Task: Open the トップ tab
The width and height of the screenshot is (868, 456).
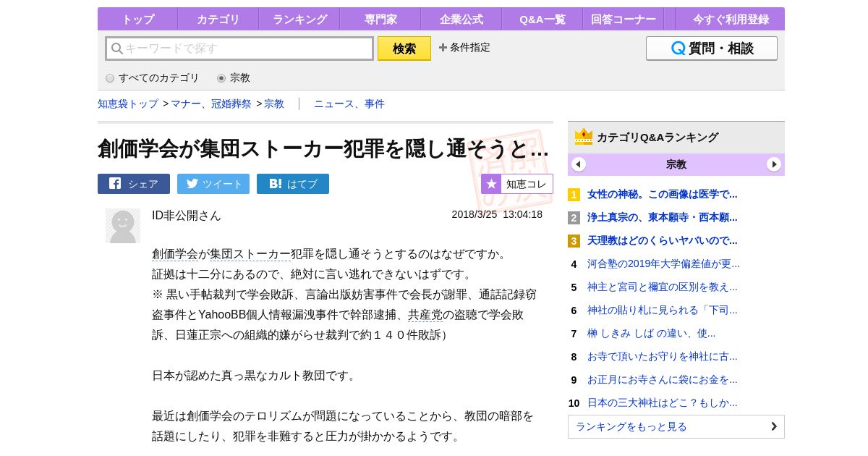Action: point(137,20)
